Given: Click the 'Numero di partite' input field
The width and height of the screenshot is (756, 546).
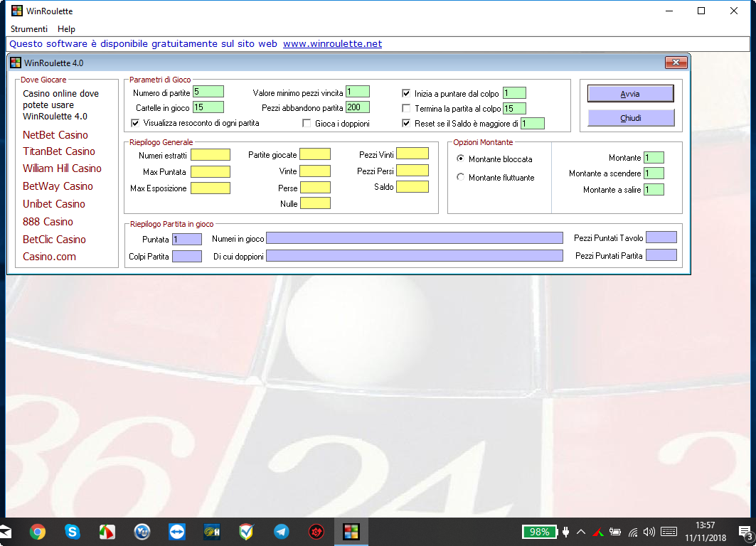Looking at the screenshot, I should tap(208, 92).
